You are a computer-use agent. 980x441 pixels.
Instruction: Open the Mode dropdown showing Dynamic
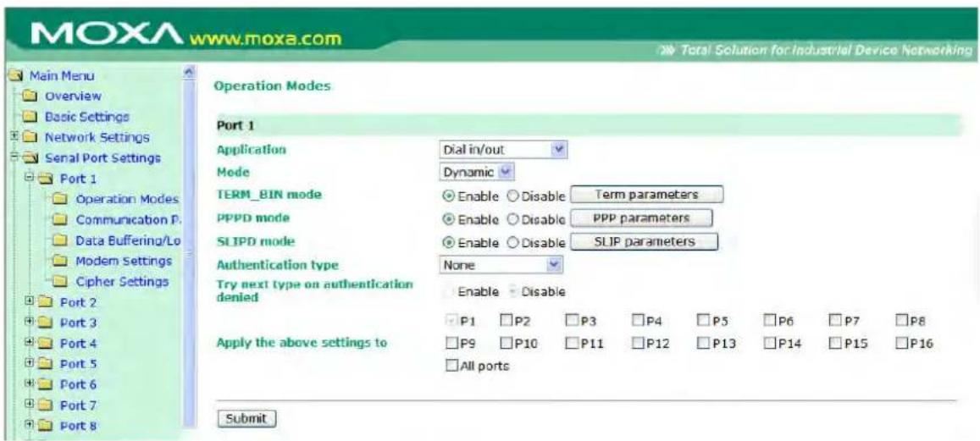(x=477, y=171)
